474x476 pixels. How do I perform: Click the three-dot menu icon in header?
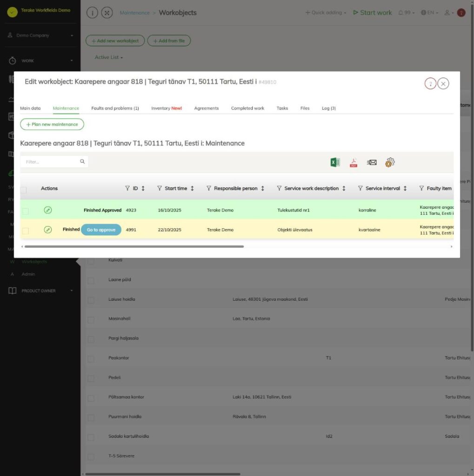point(93,13)
